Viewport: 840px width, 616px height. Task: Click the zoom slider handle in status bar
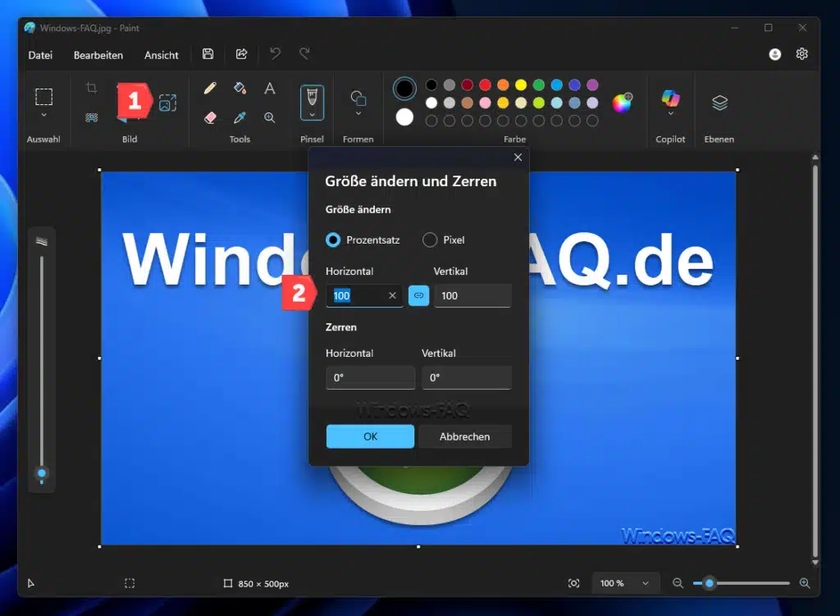tap(710, 583)
